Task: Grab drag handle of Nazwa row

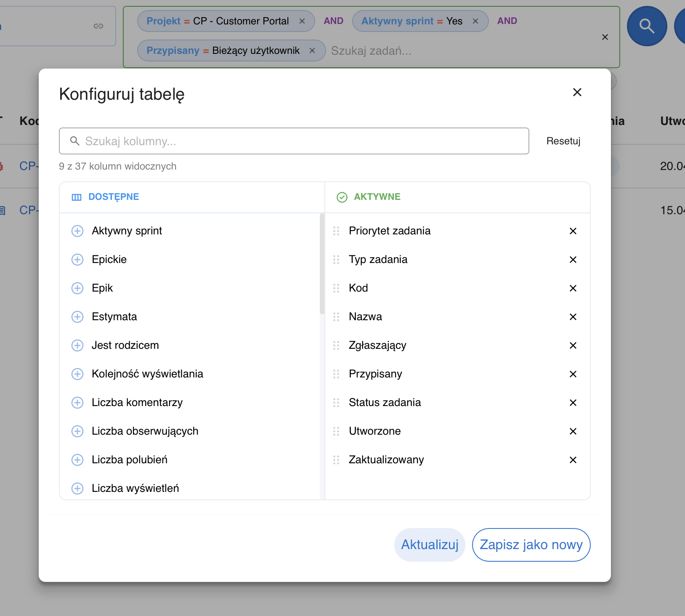Action: pos(336,317)
